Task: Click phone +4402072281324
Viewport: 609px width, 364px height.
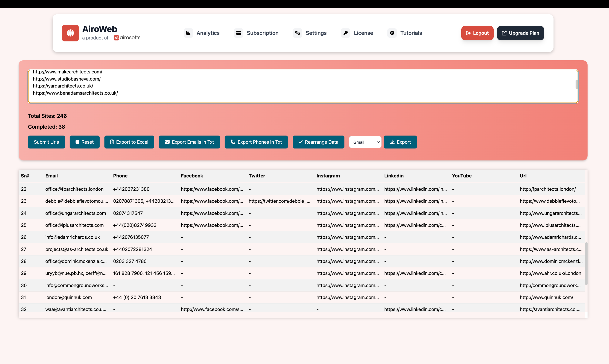Action: [132, 249]
